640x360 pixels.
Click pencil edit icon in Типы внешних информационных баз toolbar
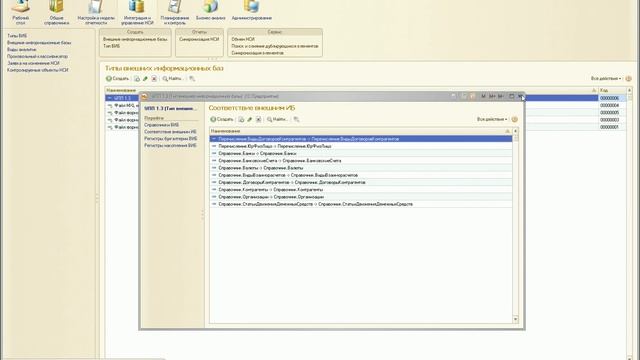[145, 78]
